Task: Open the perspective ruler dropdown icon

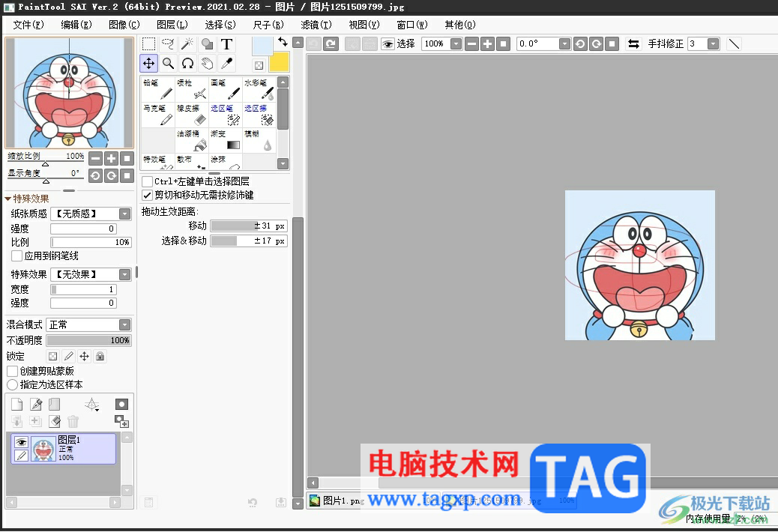Action: tap(91, 405)
